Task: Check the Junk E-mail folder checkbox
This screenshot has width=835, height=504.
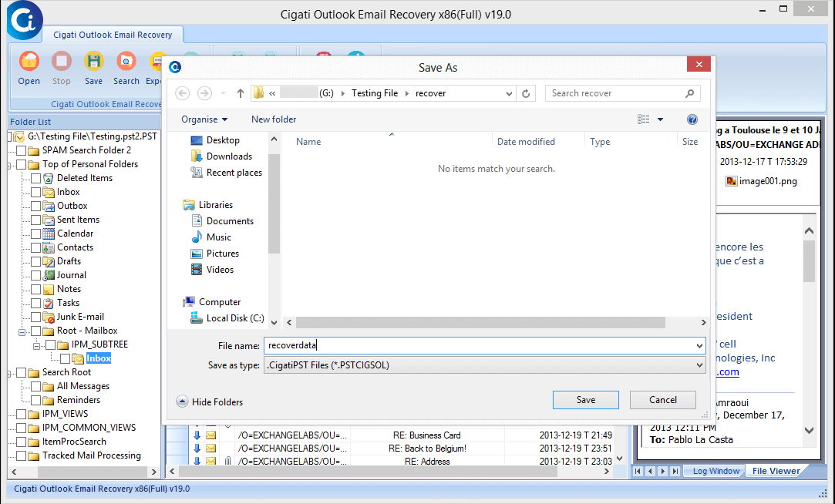Action: tap(35, 317)
